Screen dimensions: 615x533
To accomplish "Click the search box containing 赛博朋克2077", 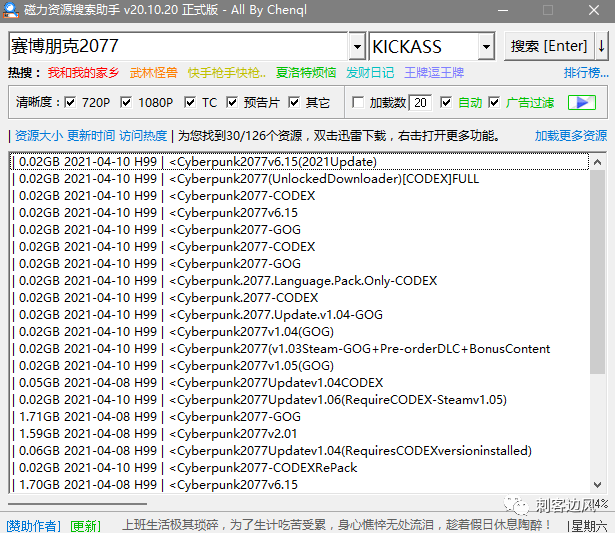I will [x=178, y=46].
